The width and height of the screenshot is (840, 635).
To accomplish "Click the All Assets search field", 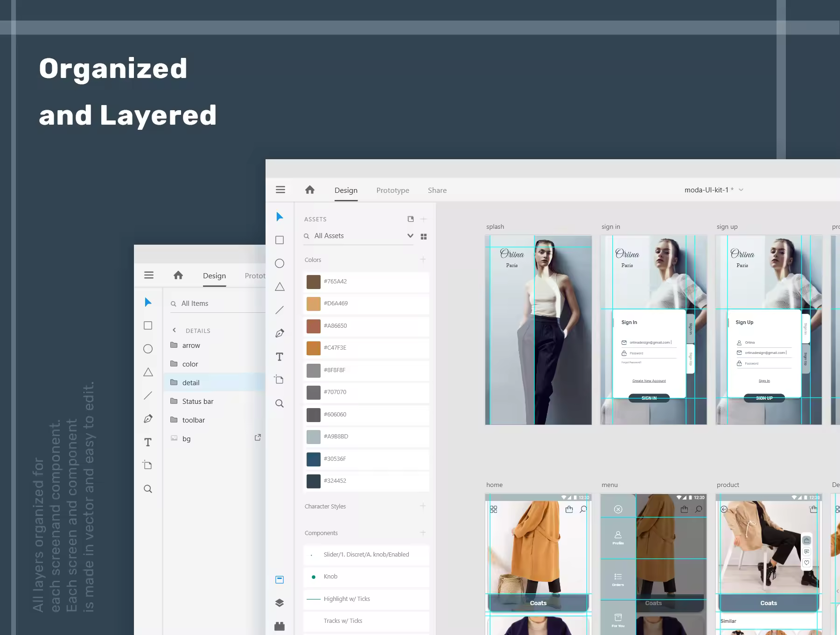I will tap(358, 236).
